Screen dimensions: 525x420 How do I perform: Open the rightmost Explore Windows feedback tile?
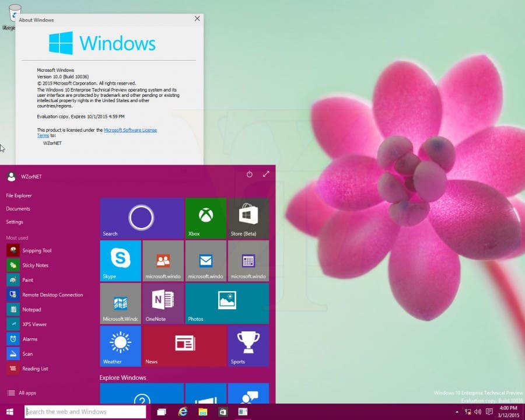(x=248, y=394)
